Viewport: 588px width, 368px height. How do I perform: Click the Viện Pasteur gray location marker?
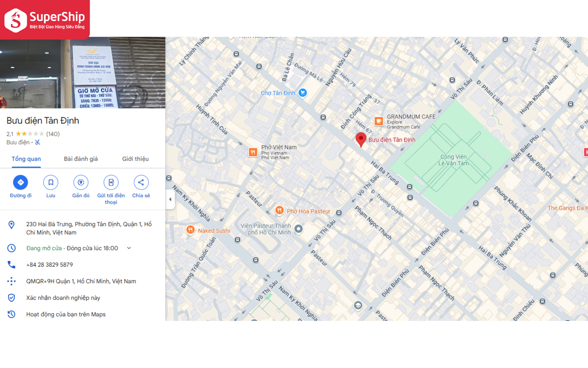[298, 229]
